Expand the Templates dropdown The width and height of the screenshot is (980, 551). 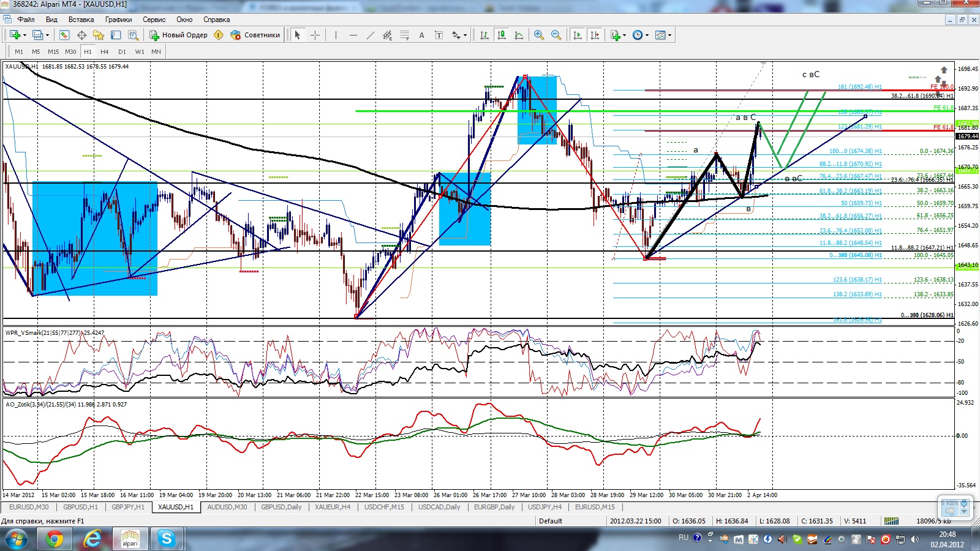[x=663, y=35]
